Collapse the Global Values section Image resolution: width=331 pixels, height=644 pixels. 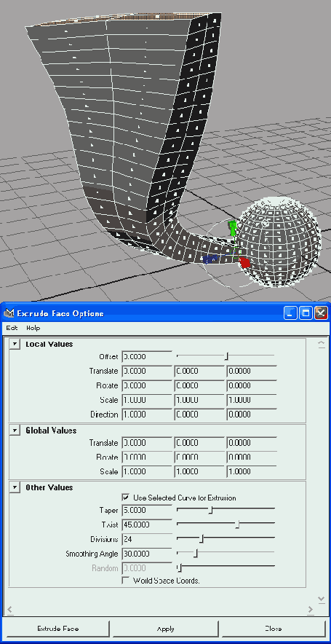click(x=15, y=431)
